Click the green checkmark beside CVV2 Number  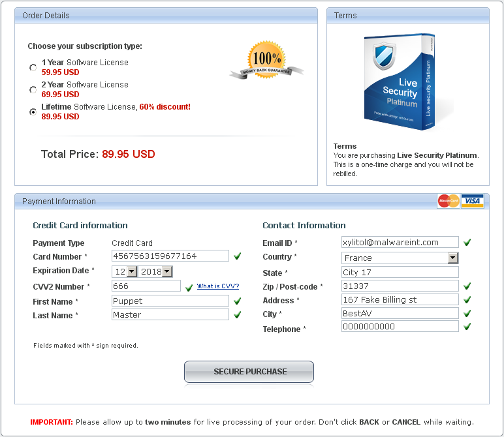click(x=189, y=288)
